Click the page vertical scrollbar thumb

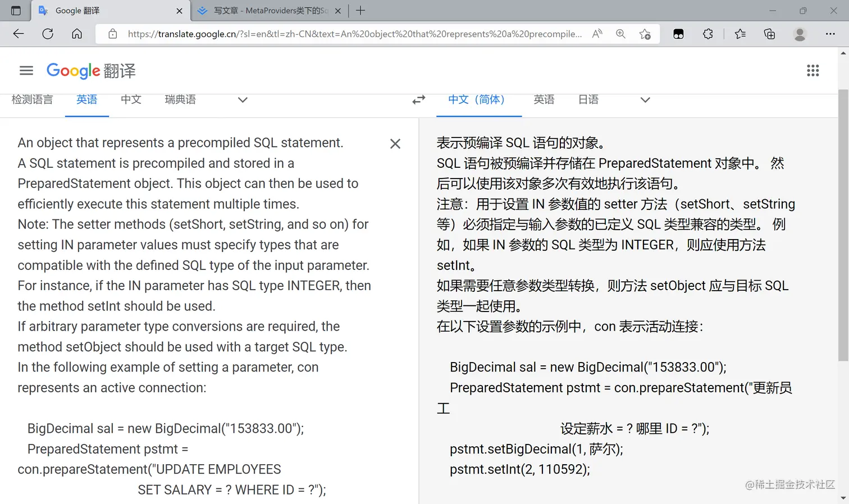pos(843,224)
